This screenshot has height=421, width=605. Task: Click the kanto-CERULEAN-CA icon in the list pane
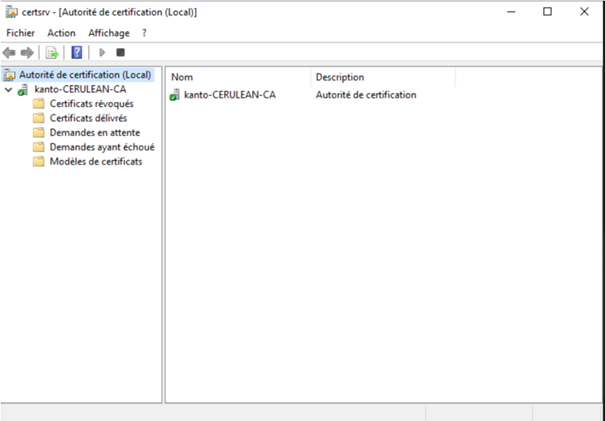coord(175,95)
